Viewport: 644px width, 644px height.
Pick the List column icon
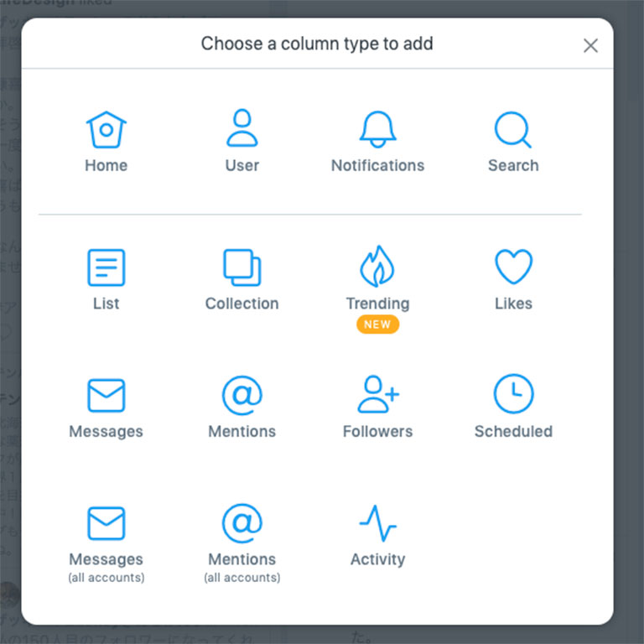click(106, 268)
